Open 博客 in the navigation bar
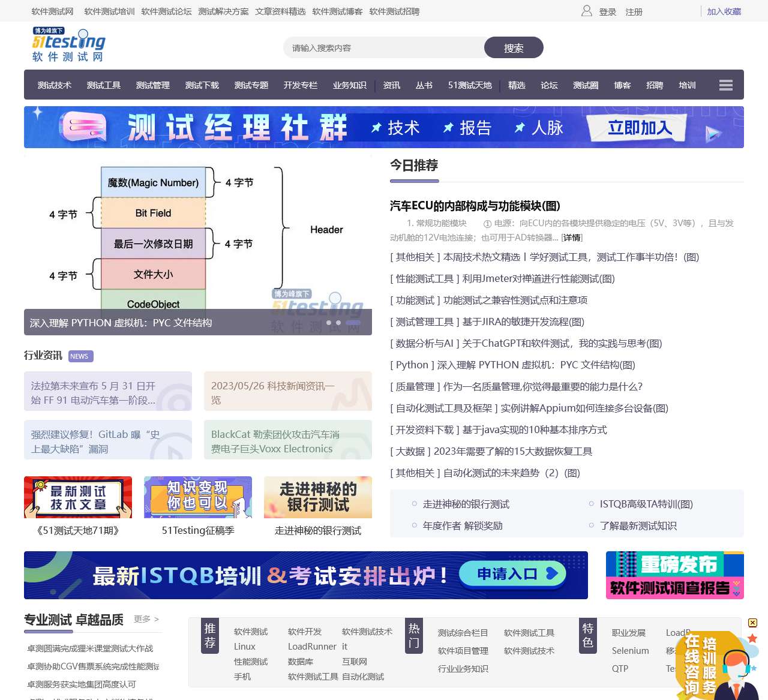This screenshot has height=700, width=768. 622,85
